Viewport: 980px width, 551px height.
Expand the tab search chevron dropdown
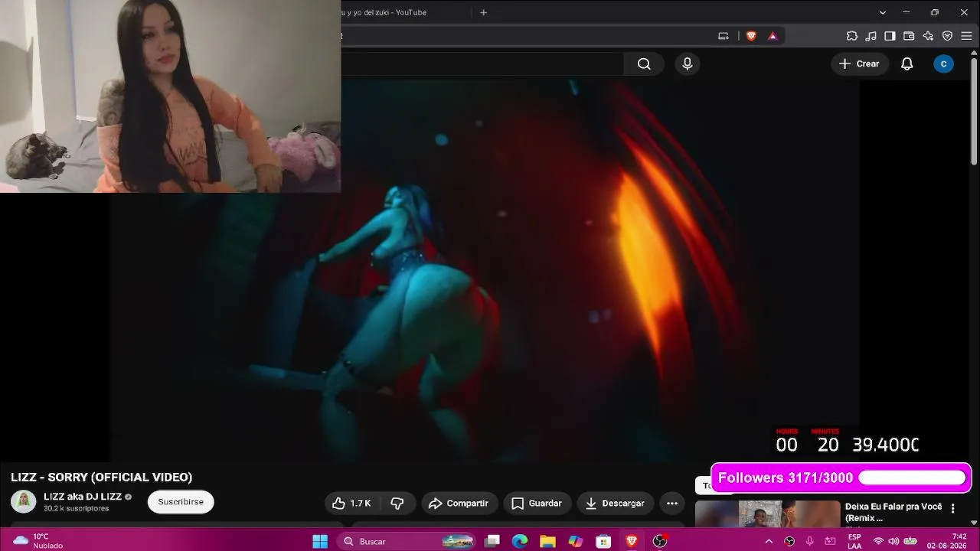pyautogui.click(x=883, y=12)
